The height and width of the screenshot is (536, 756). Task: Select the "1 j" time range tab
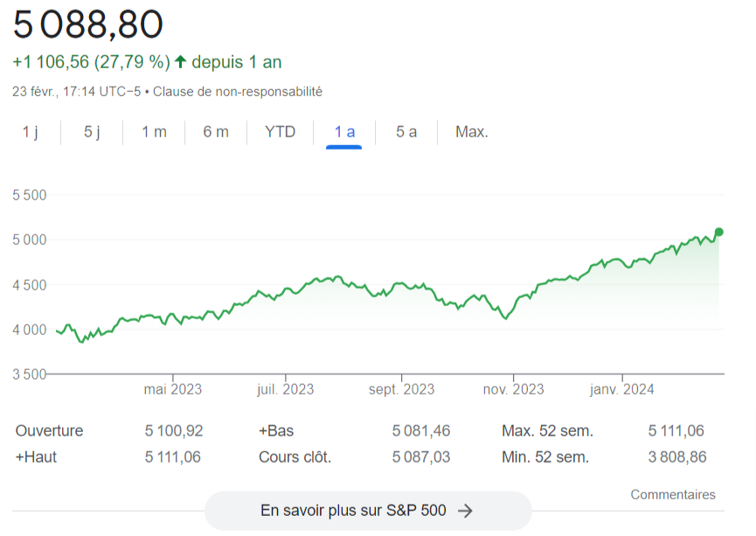tap(31, 132)
